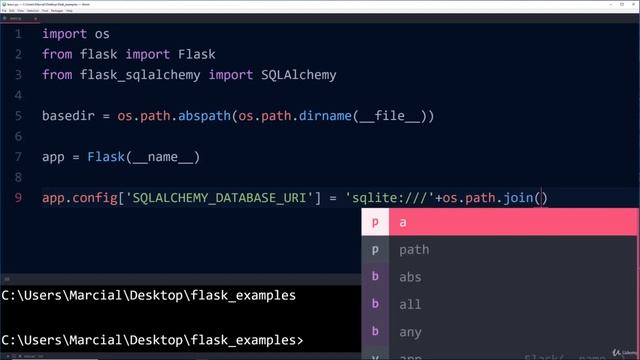This screenshot has height=360, width=640.
Task: Click 'from flask import Flask' line
Action: pyautogui.click(x=129, y=54)
